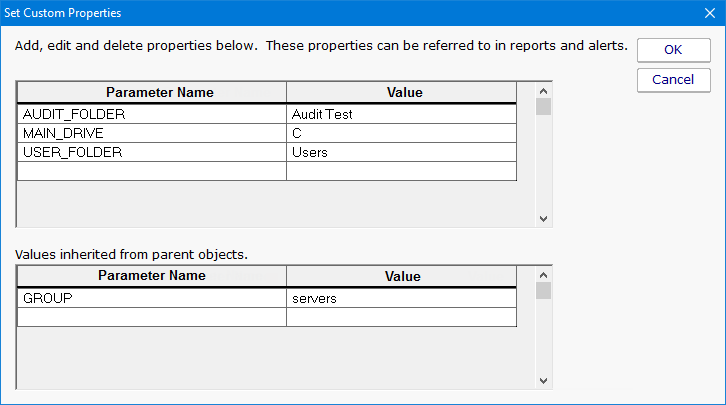Viewport: 726px width, 405px height.
Task: Click the empty value cell in the top table
Action: [x=402, y=171]
